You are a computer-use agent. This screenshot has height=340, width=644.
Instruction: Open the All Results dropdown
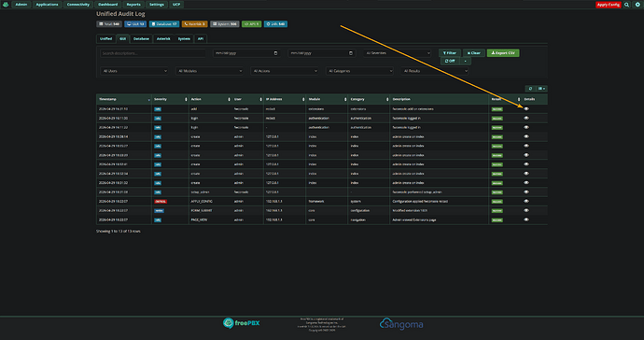click(435, 71)
